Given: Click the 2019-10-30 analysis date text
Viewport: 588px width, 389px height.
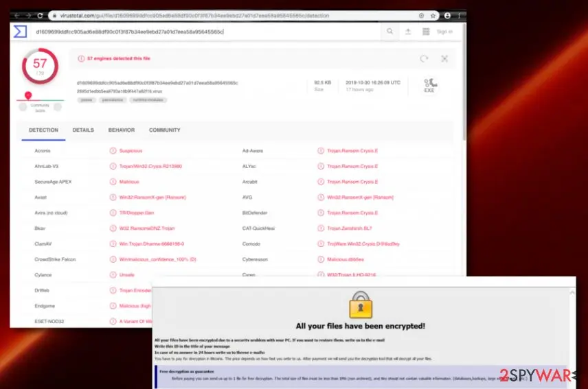Looking at the screenshot, I should (373, 83).
